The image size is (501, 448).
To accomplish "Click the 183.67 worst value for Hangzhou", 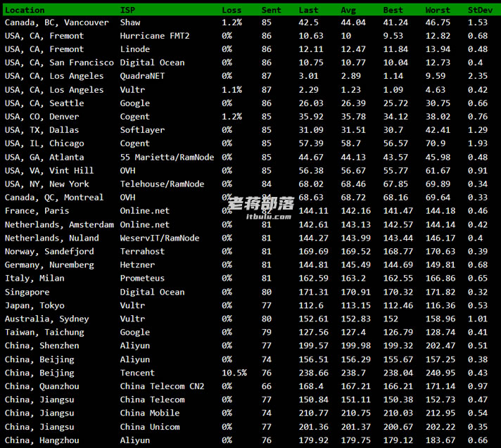I will pyautogui.click(x=440, y=441).
